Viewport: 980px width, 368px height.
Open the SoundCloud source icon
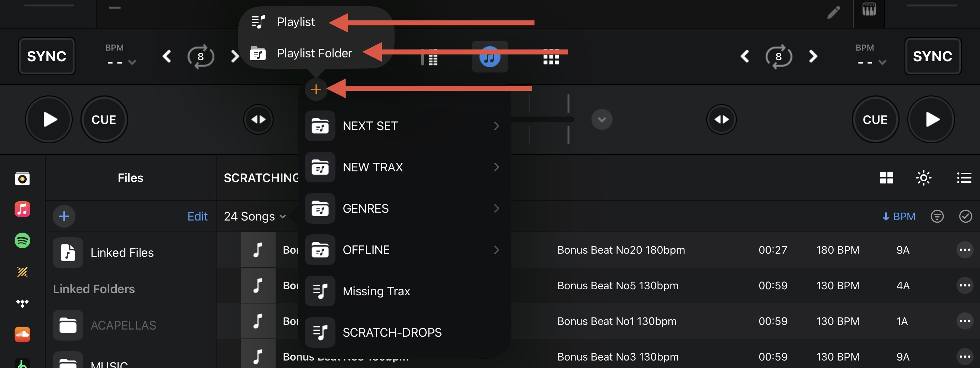[x=22, y=335]
